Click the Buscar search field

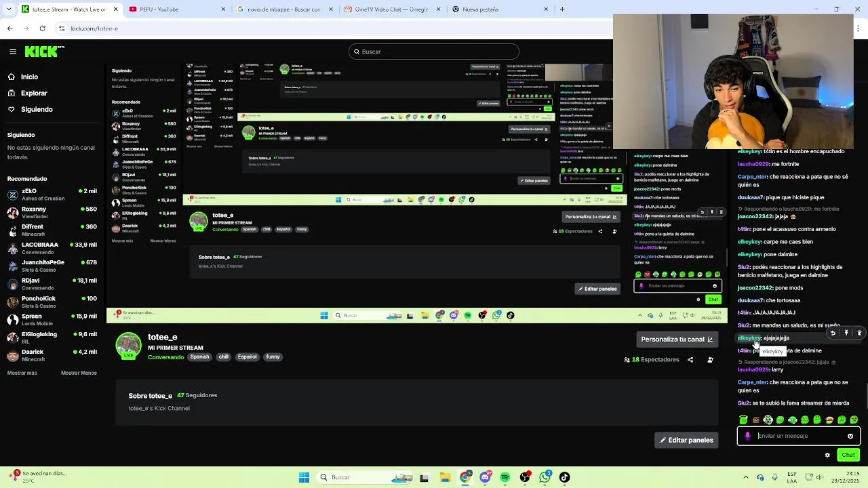pos(434,52)
